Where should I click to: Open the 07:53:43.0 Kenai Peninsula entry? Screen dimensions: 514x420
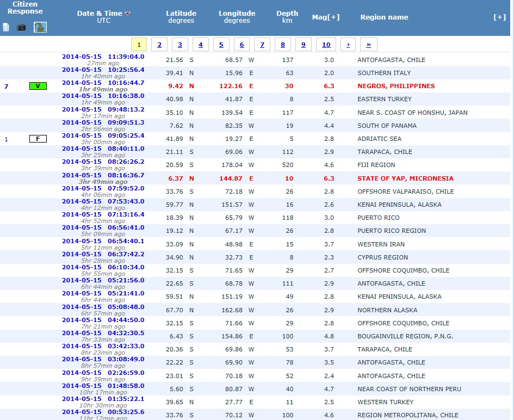(x=103, y=202)
